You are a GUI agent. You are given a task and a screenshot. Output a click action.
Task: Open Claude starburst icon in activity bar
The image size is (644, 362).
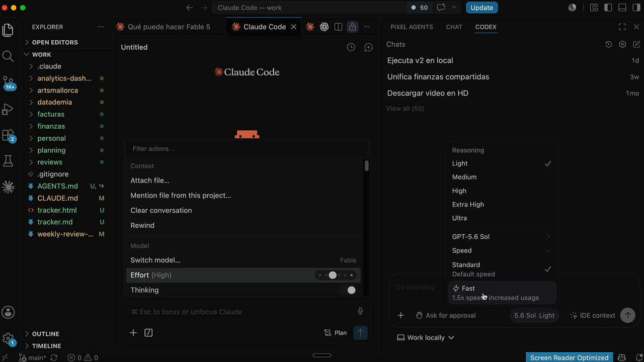pos(8,187)
